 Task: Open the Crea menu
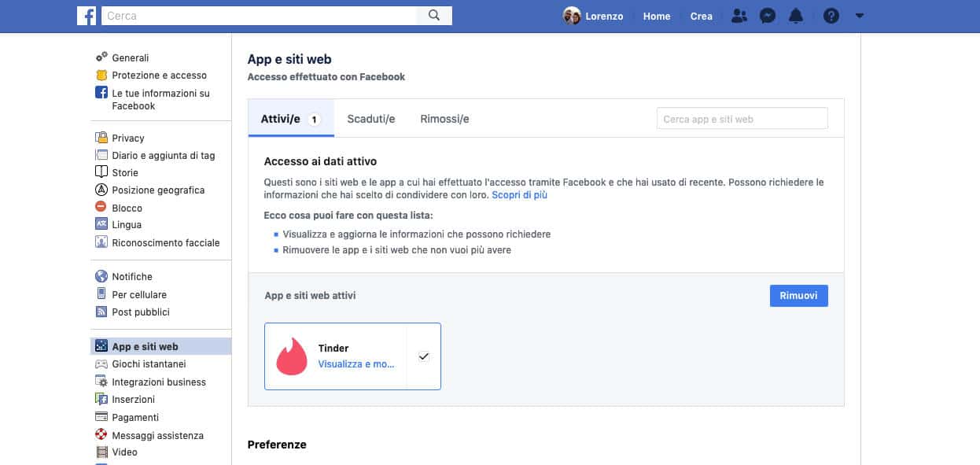[x=702, y=16]
